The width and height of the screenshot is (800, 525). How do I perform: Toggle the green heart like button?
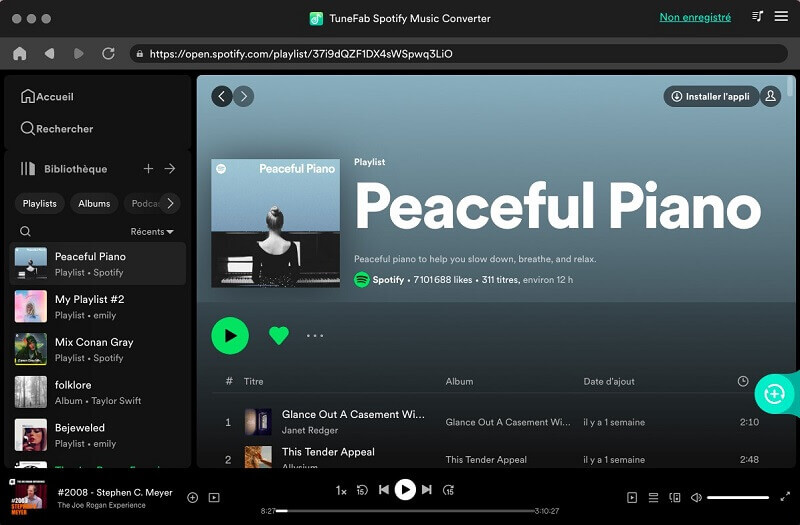tap(279, 335)
